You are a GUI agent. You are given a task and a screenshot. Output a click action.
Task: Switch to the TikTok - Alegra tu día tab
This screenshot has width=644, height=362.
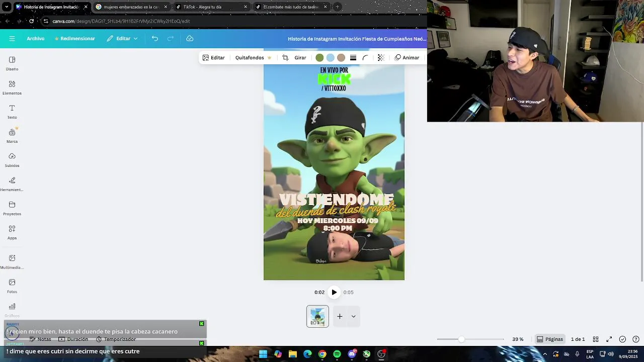[x=211, y=7]
